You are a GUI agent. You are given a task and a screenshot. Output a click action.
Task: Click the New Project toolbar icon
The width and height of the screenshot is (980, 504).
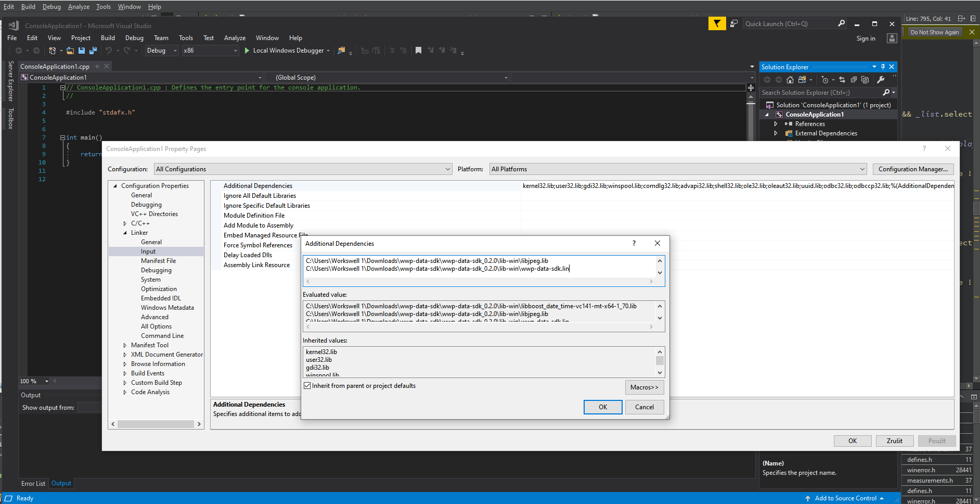pyautogui.click(x=52, y=51)
